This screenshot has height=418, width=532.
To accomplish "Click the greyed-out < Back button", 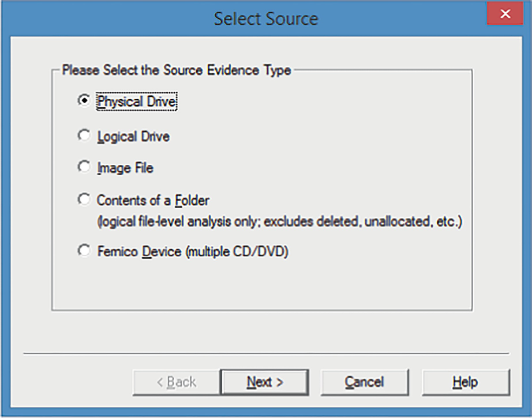I will (x=177, y=382).
